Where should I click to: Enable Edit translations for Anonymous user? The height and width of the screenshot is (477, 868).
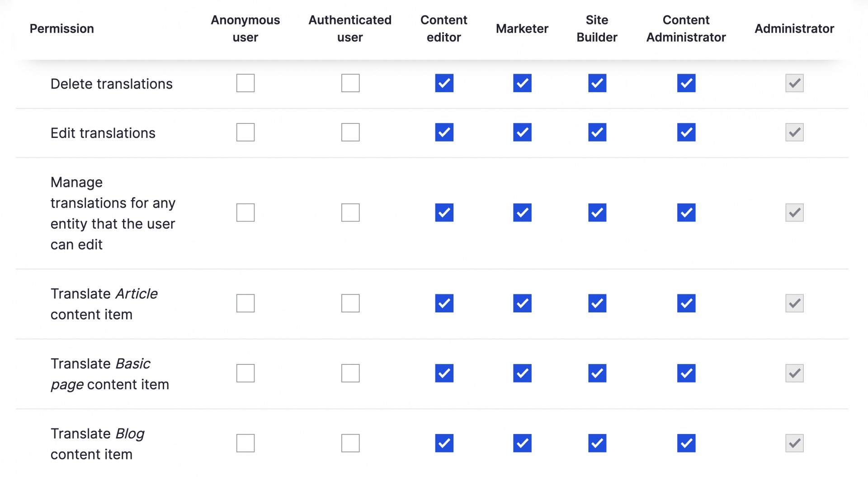pyautogui.click(x=245, y=132)
